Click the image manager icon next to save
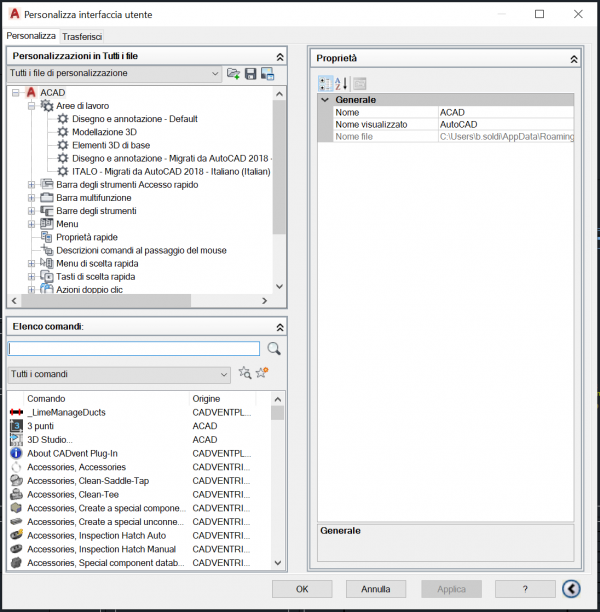This screenshot has height=612, width=600. pyautogui.click(x=267, y=73)
